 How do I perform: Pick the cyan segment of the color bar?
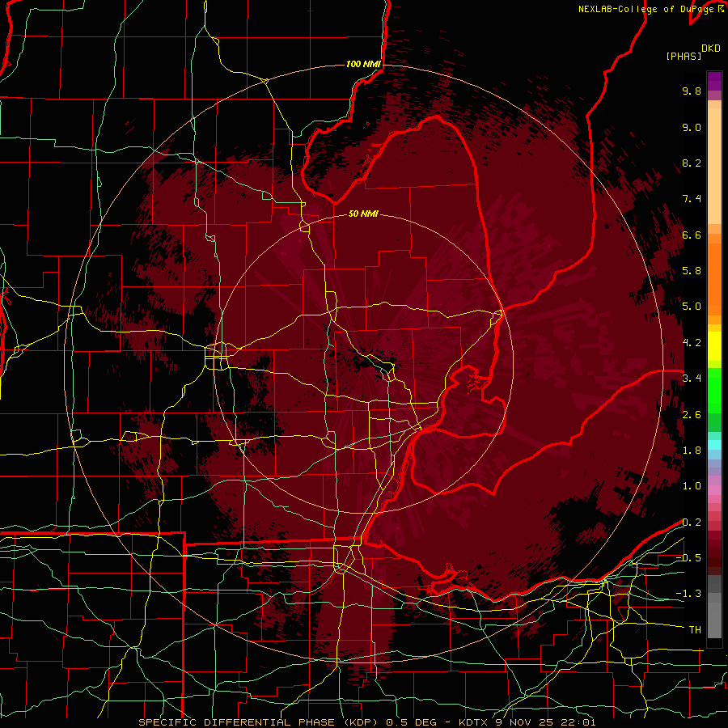[x=714, y=445]
